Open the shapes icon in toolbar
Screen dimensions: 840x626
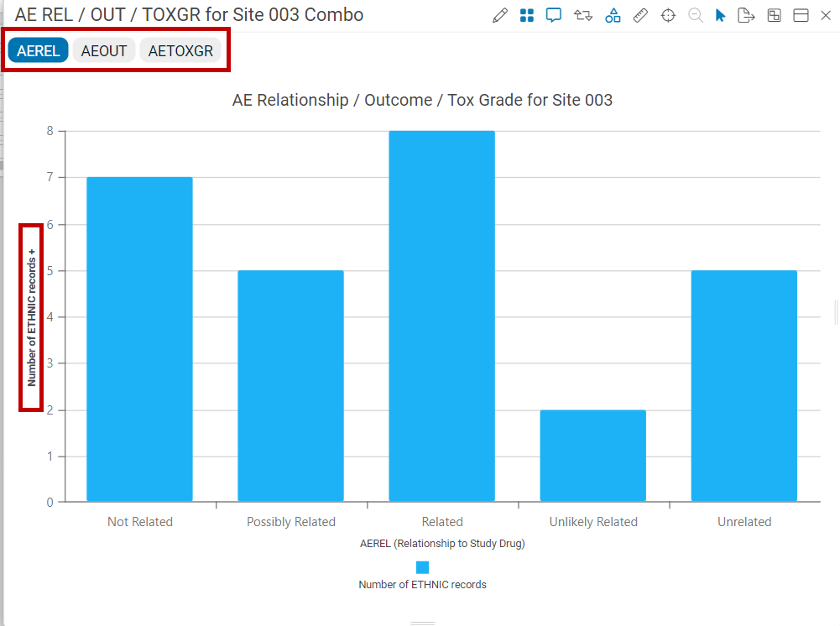[x=613, y=16]
